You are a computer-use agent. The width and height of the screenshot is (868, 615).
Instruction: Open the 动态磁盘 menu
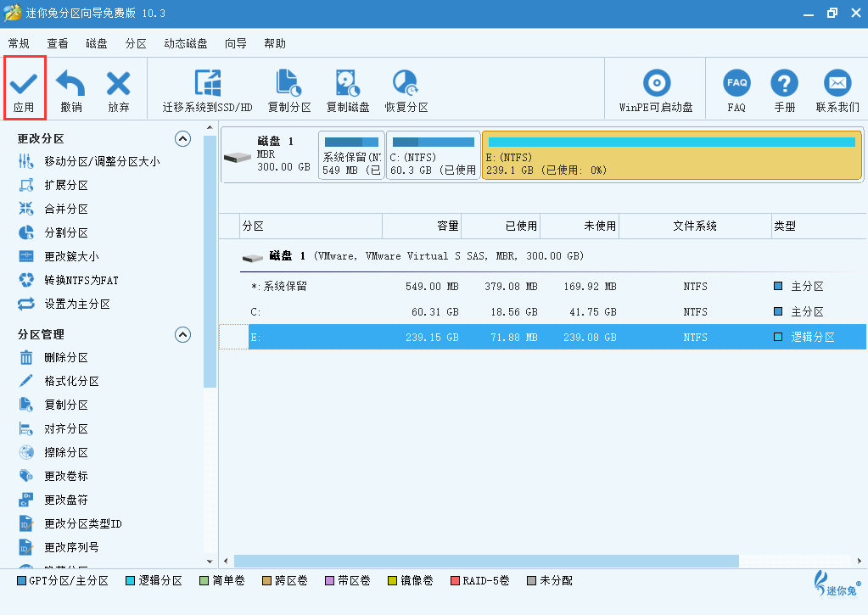point(186,44)
